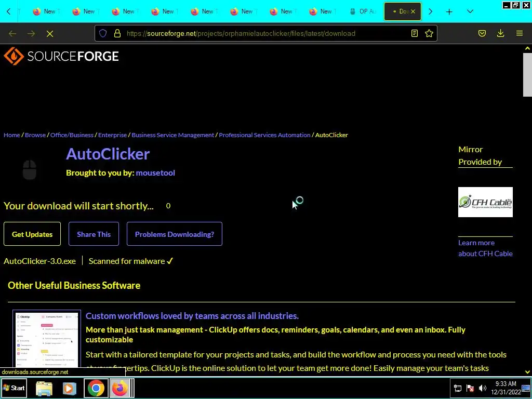Open Learn more about CFH Cable link

(485, 248)
